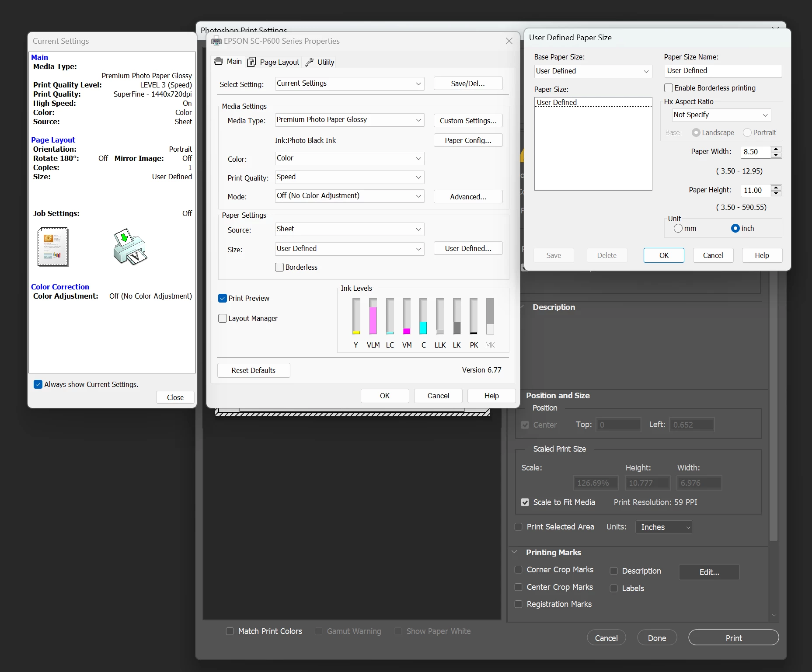Viewport: 812px width, 672px height.
Task: Click the Page Layout tab page icon
Action: [x=251, y=62]
